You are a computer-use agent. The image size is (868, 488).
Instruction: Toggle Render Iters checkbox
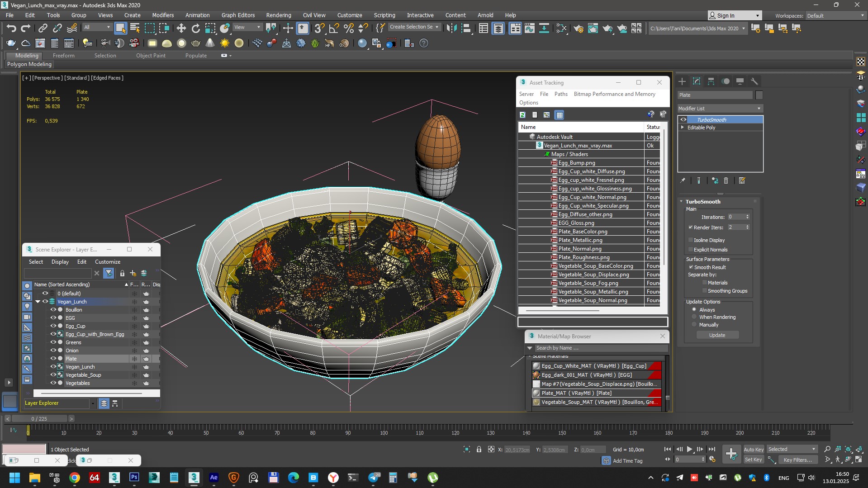691,227
